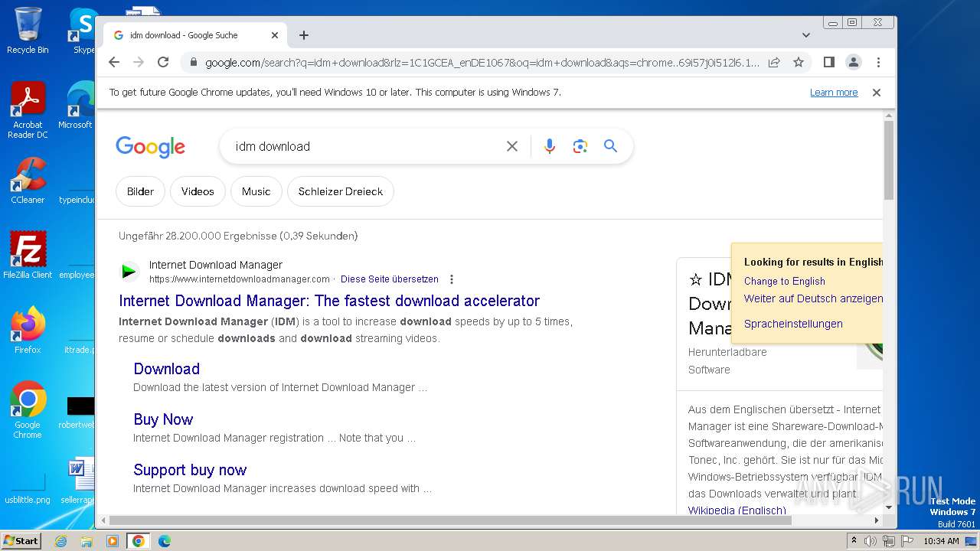Viewport: 980px width, 551px height.
Task: Click Change to English
Action: coord(785,281)
